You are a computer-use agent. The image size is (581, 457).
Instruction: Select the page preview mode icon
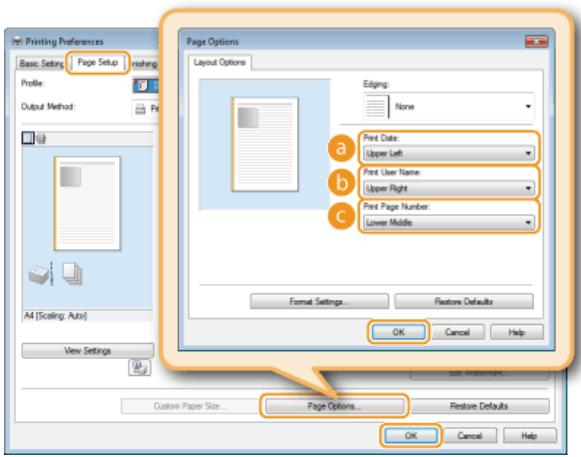point(28,138)
